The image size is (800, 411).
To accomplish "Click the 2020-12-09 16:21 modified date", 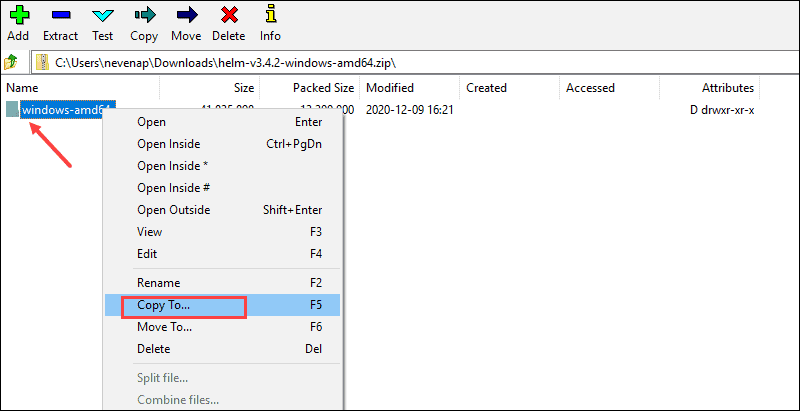I will (410, 110).
